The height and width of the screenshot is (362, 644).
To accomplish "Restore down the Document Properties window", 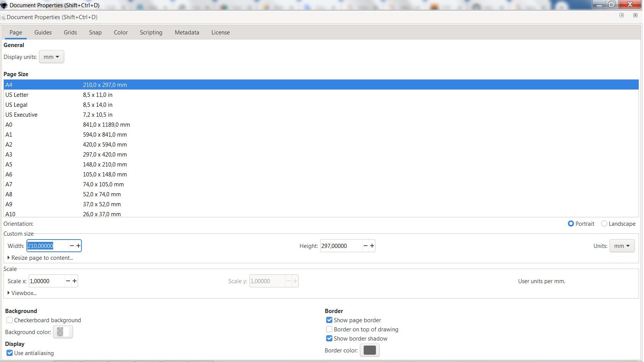I will point(611,5).
